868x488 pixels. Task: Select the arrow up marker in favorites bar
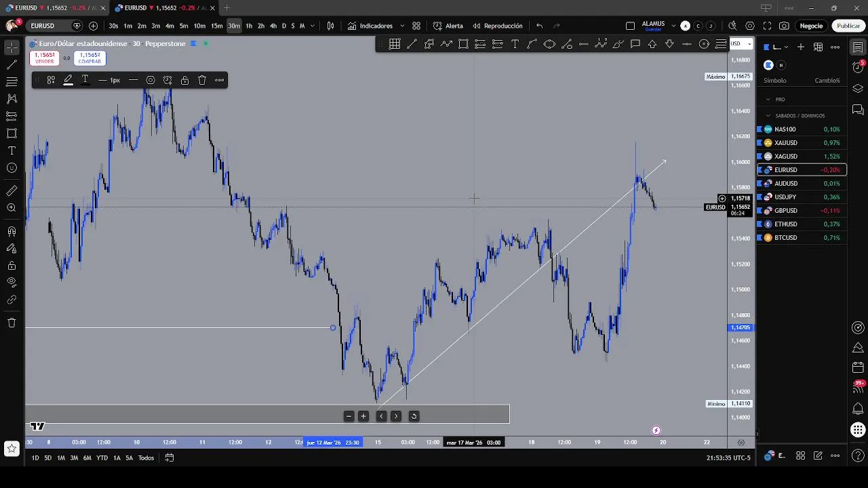click(x=652, y=44)
